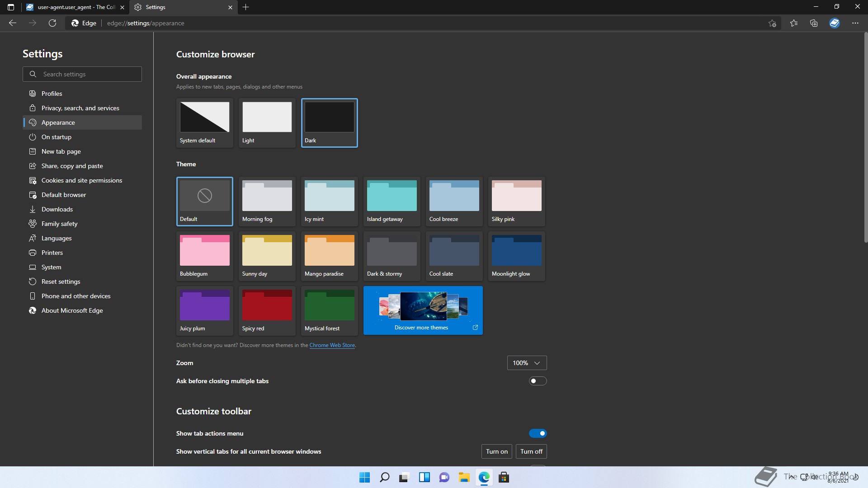Open Reset settings section

click(x=60, y=281)
